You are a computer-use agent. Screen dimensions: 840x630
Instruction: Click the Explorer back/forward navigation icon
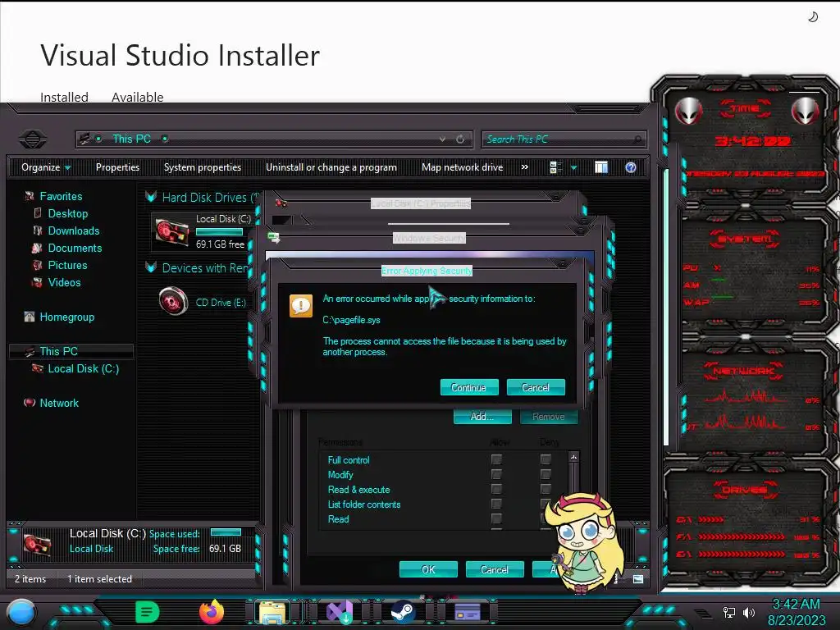(33, 139)
